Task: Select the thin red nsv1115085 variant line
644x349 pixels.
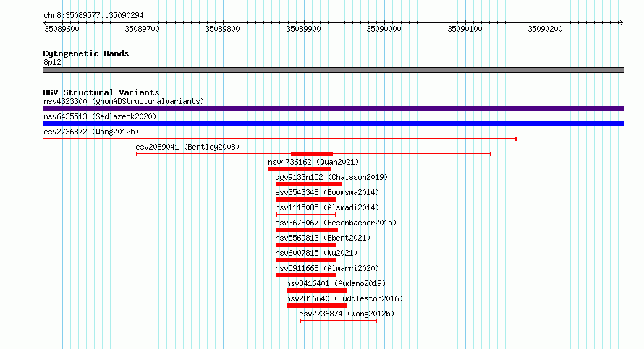Action: (306, 215)
